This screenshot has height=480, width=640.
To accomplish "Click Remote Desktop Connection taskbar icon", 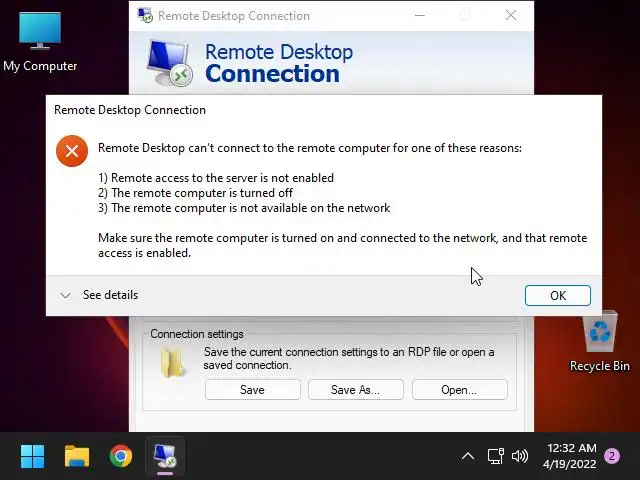I will tap(165, 456).
